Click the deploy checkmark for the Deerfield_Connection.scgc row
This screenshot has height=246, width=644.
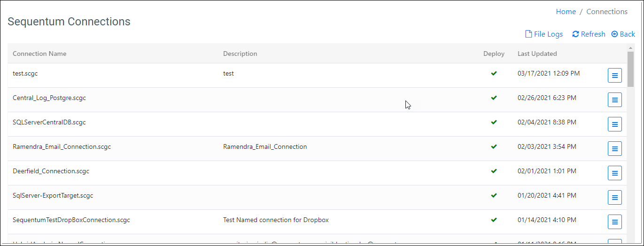(x=494, y=171)
